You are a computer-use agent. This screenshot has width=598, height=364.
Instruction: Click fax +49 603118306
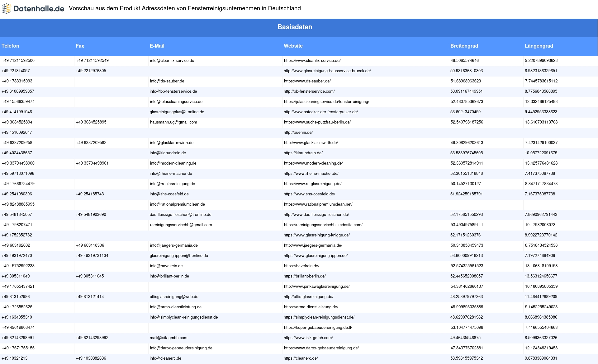point(90,245)
